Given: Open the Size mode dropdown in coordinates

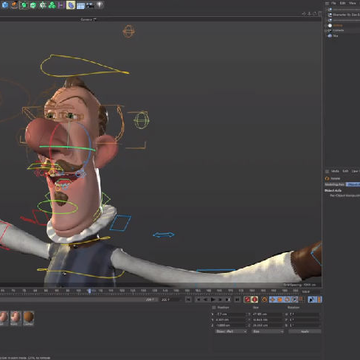Looking at the screenshot, I should coord(268,331).
